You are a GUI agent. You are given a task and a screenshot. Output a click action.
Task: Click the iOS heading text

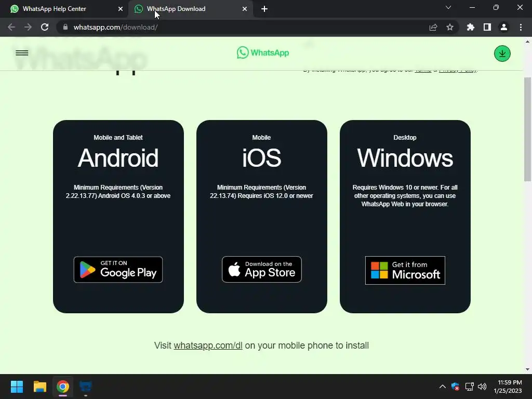[x=262, y=158]
